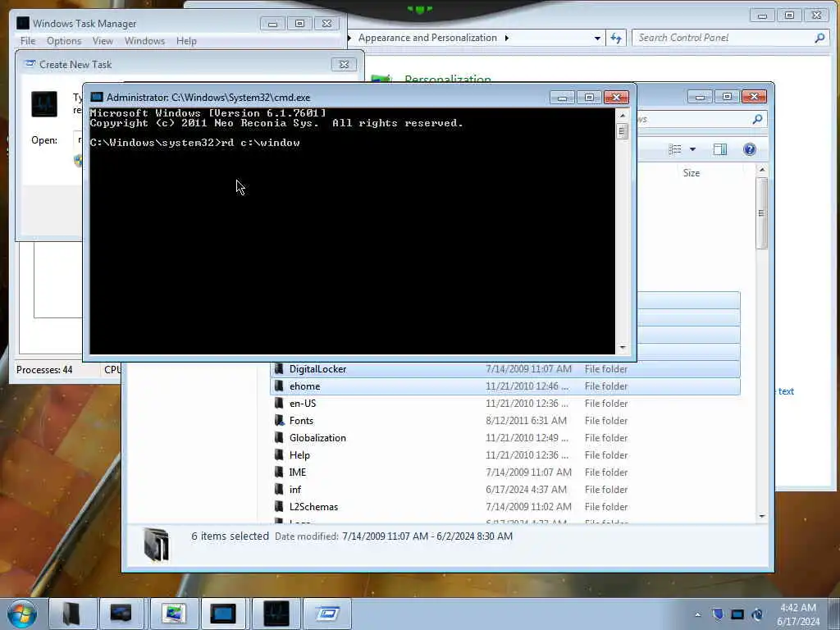Select the Fonts folder
Viewport: 840px width, 630px height.
[505, 421]
